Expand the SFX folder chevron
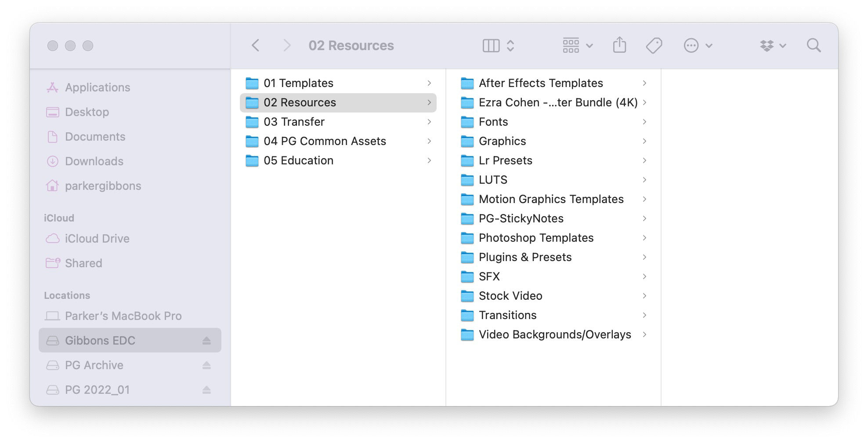 [x=644, y=276]
